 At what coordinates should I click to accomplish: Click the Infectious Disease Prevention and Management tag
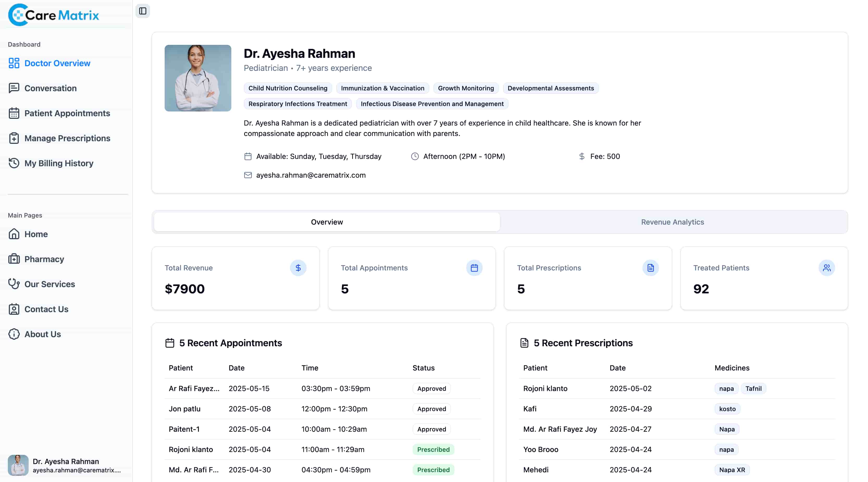point(432,104)
